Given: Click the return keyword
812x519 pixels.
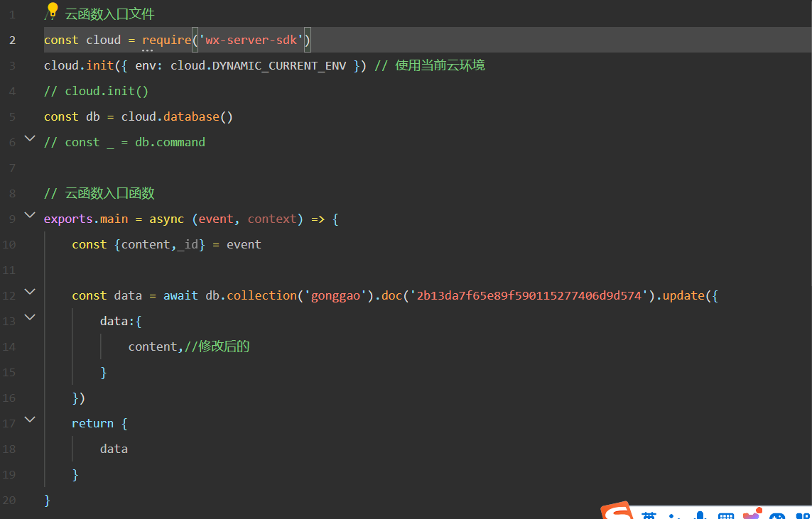Looking at the screenshot, I should [x=92, y=423].
